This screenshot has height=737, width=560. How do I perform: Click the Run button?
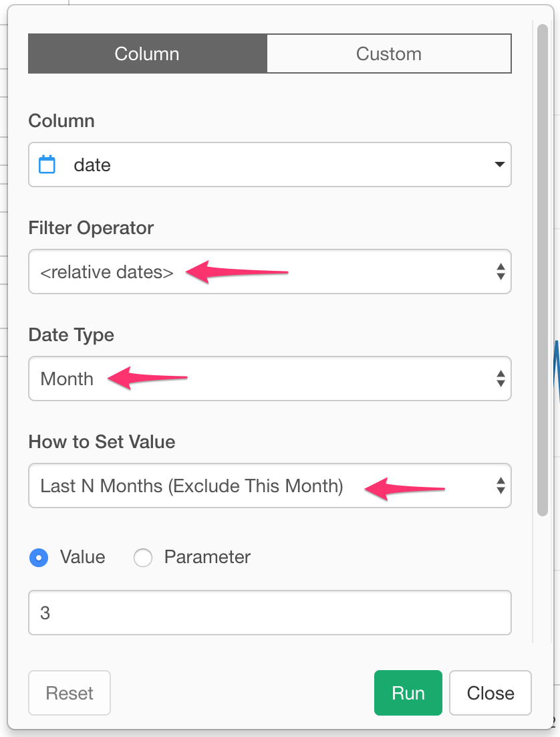pos(408,693)
